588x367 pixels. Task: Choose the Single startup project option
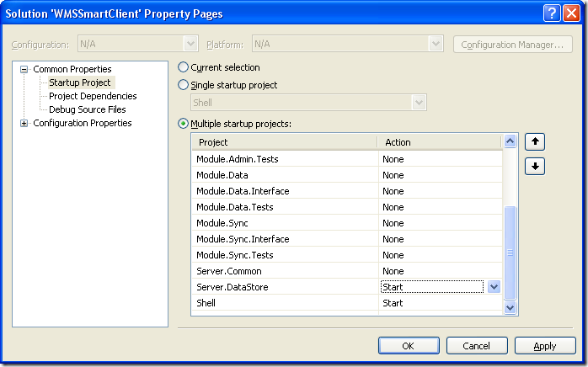[184, 85]
